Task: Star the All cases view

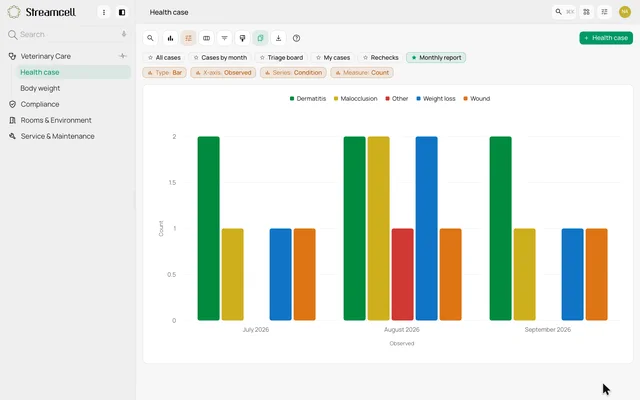Action: 150,58
